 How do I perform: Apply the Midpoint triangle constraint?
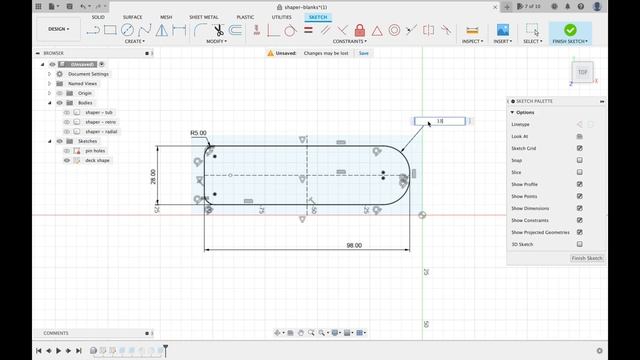[x=377, y=30]
